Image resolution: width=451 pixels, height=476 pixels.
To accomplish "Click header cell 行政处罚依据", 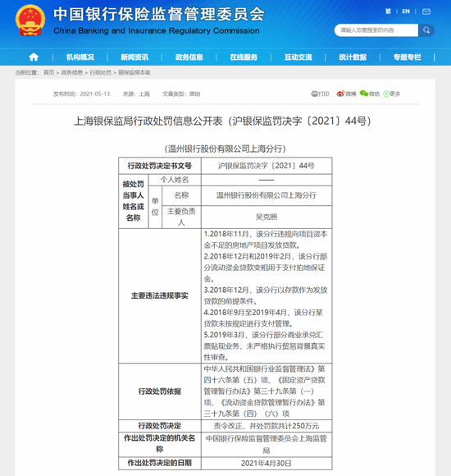I will 160,391.
